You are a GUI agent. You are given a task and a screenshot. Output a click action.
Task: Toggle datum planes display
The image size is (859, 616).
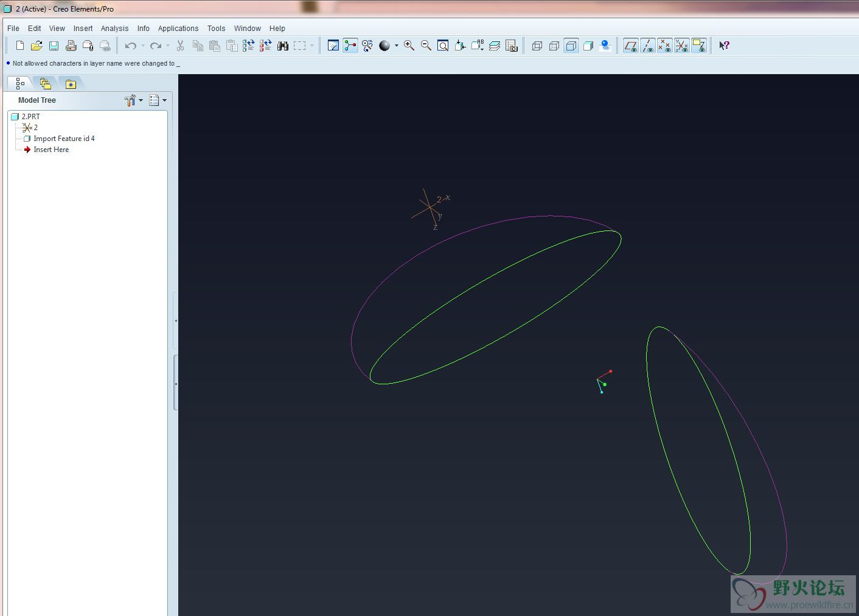(x=630, y=46)
